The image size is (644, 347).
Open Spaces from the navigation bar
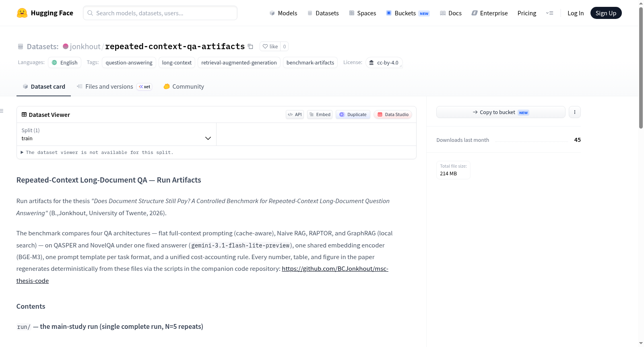[362, 13]
